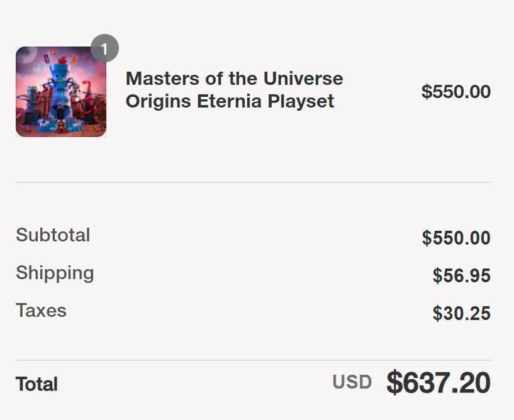Click the divider line below the product
514x420 pixels.
[x=254, y=182]
